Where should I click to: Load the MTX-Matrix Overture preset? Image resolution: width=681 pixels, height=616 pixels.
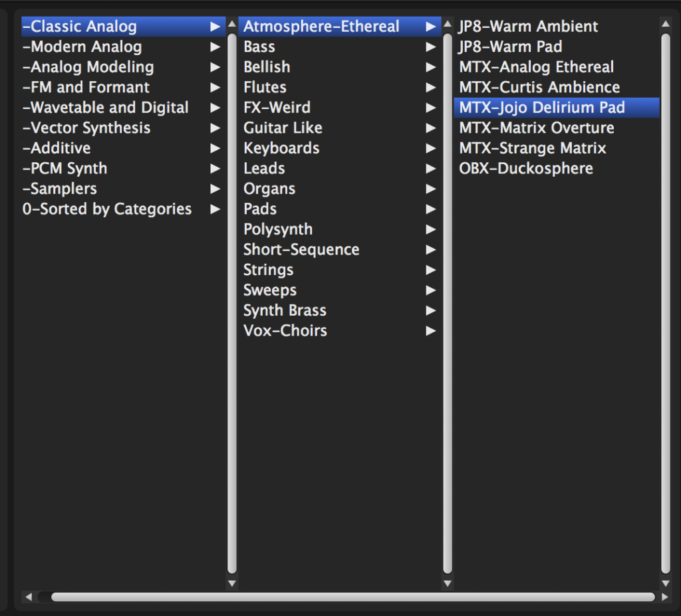557,128
